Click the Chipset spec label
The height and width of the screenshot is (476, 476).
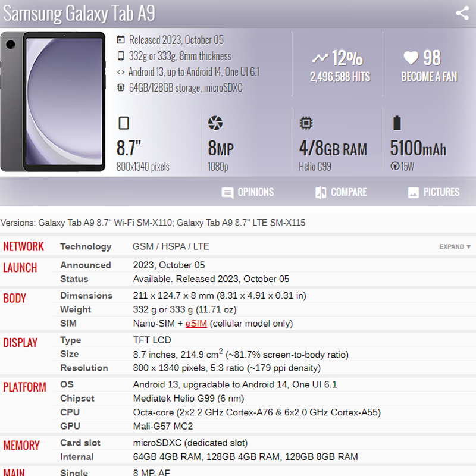(x=77, y=398)
